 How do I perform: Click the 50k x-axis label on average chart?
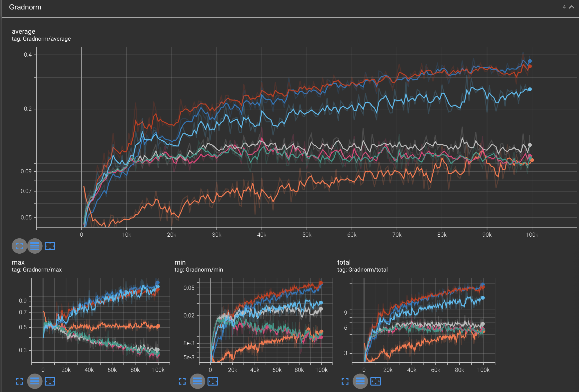click(x=307, y=235)
